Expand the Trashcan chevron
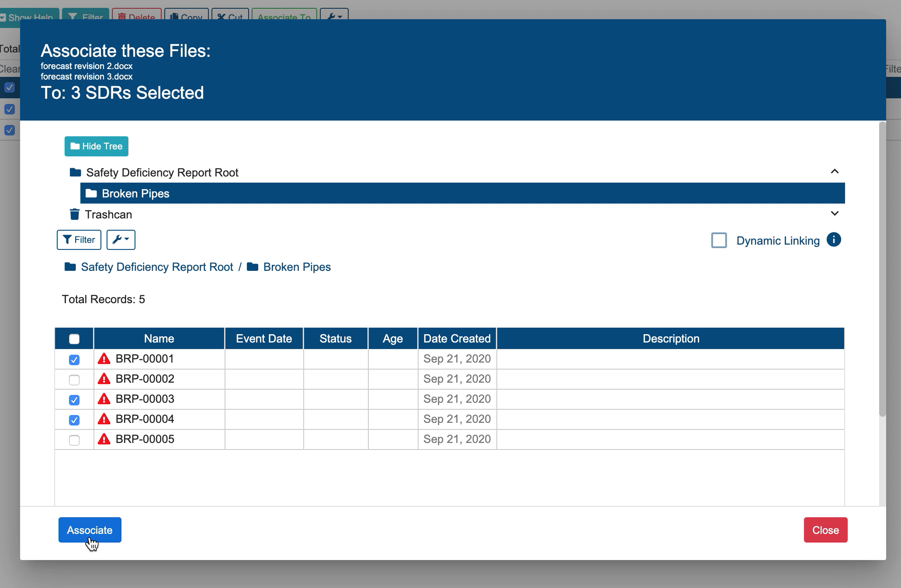Image resolution: width=901 pixels, height=588 pixels. pos(835,214)
